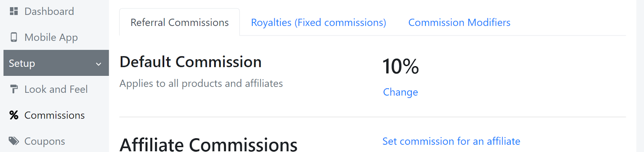This screenshot has width=644, height=152.
Task: Open the Coupons sidebar page
Action: click(x=45, y=141)
